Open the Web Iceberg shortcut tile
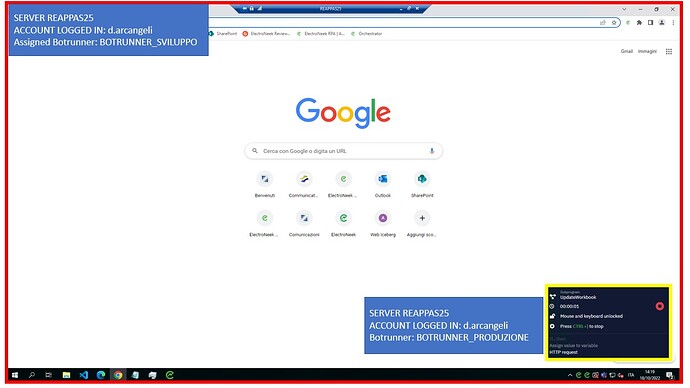 click(x=383, y=224)
